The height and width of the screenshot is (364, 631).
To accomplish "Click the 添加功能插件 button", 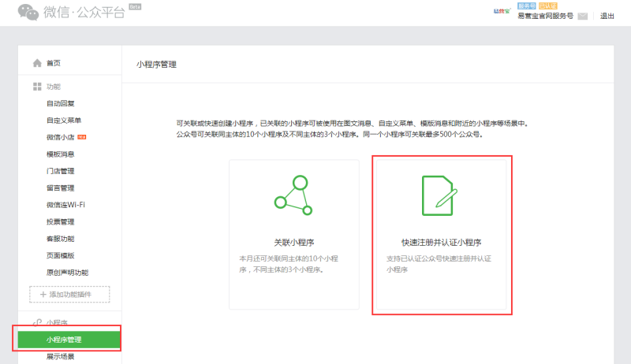I will tap(69, 294).
